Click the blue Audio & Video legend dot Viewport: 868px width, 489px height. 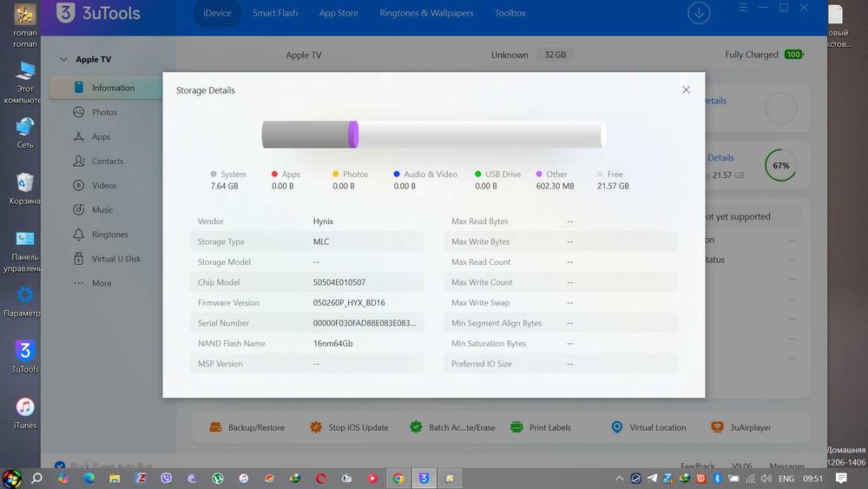pyautogui.click(x=397, y=174)
